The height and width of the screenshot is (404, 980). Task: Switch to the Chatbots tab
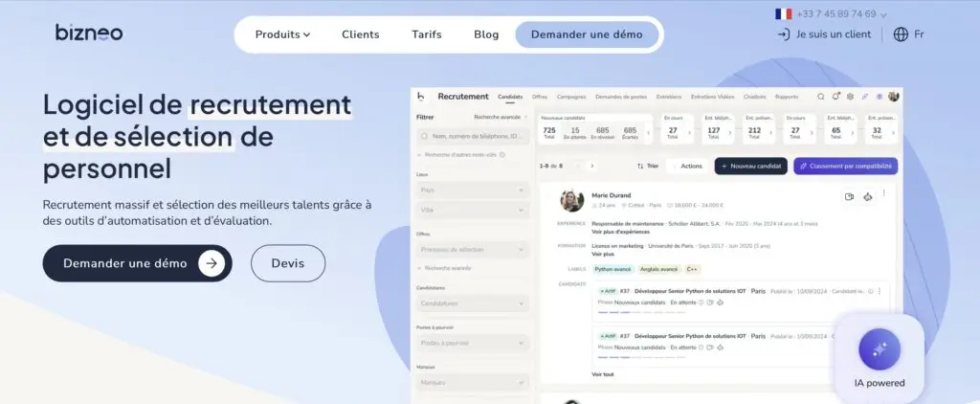[x=754, y=97]
